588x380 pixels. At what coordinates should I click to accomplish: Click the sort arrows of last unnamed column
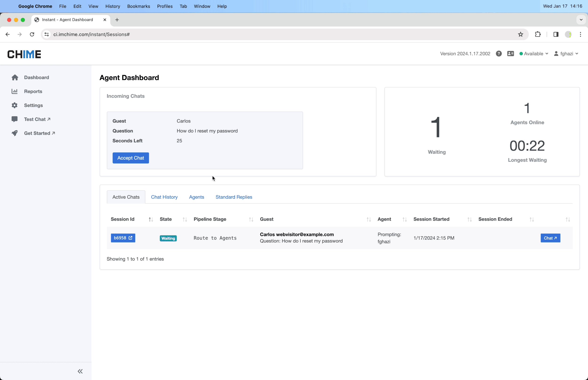coord(568,219)
